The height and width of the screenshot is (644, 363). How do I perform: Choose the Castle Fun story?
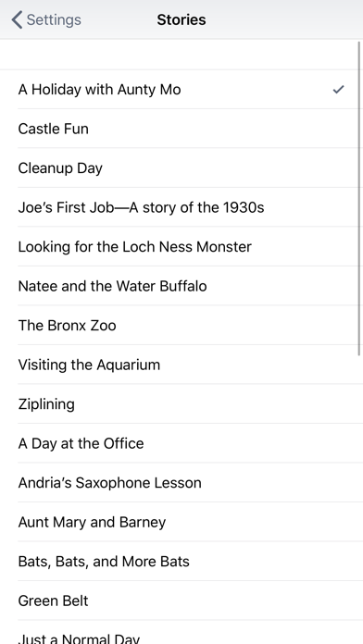[x=181, y=129]
